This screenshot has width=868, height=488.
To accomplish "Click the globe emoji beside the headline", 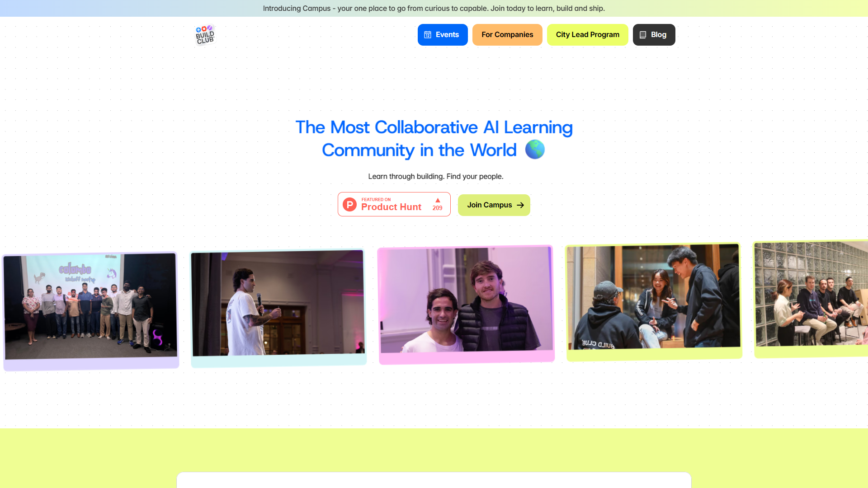I will [x=535, y=150].
